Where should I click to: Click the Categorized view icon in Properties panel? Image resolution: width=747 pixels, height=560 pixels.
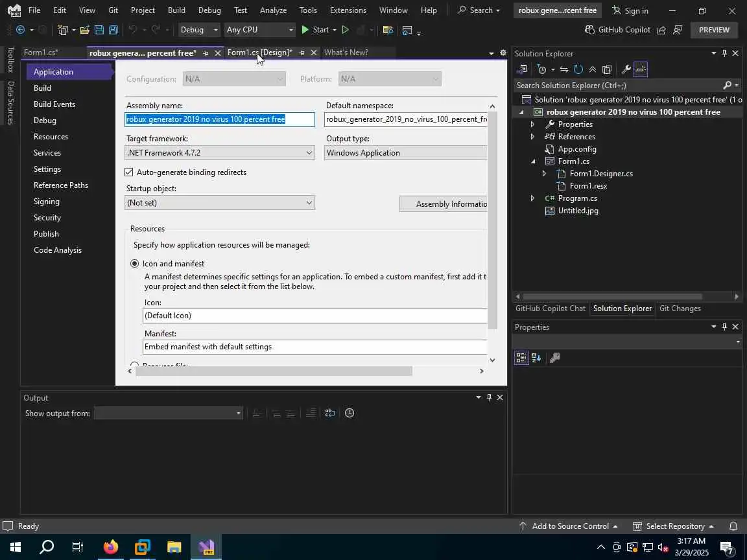tap(521, 358)
